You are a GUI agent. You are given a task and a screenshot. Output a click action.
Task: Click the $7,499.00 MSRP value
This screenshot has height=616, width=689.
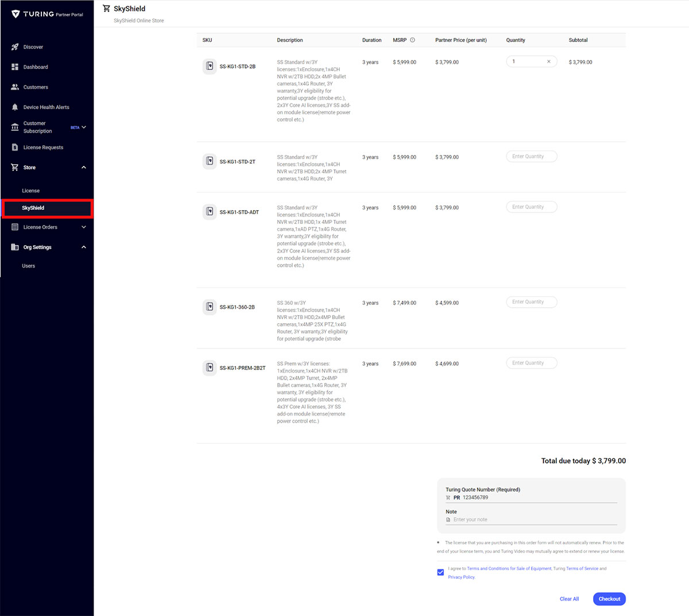coord(405,303)
